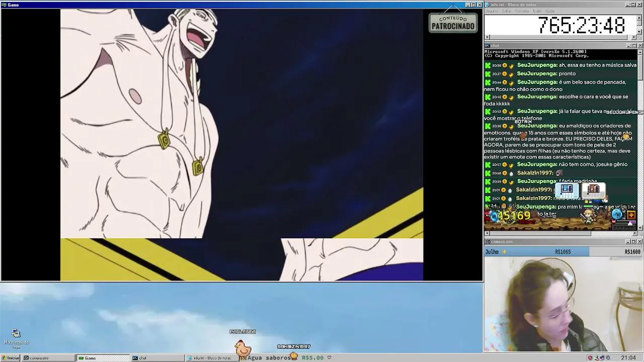Screen dimensions: 644x362
Task: Click the notepad icon in info.txt title bar
Action: (x=487, y=5)
